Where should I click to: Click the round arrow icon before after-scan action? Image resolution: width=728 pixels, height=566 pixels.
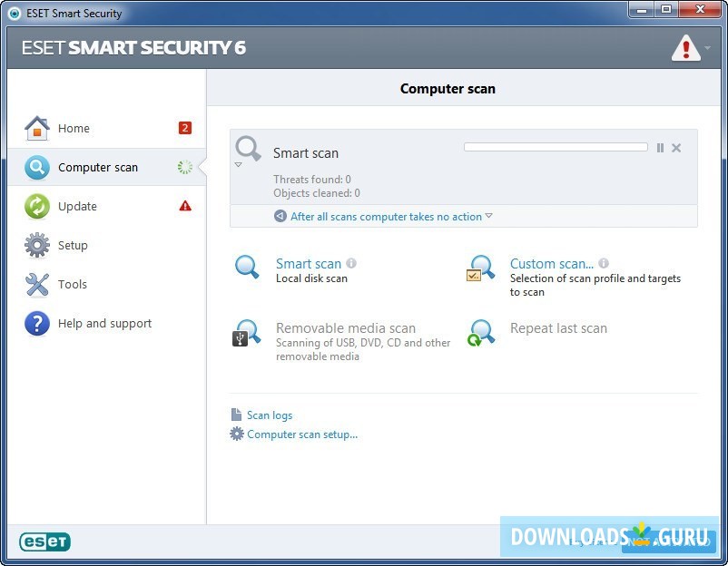click(x=280, y=216)
